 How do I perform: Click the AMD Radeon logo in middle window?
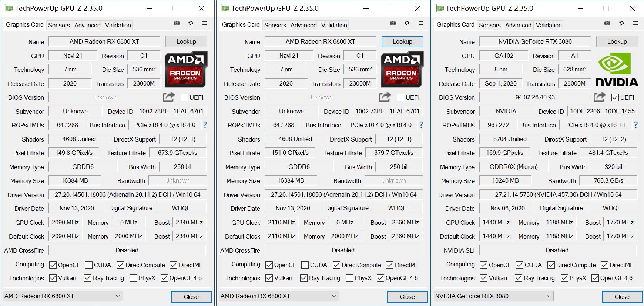(402, 69)
